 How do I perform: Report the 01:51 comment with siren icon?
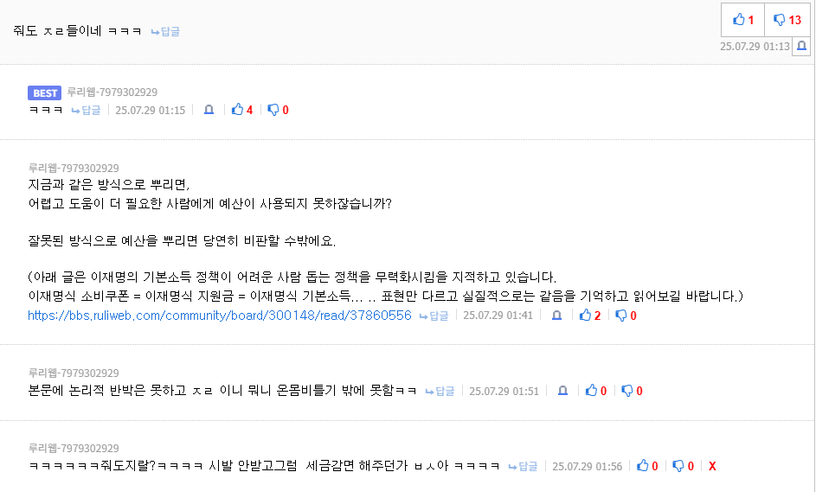click(562, 391)
